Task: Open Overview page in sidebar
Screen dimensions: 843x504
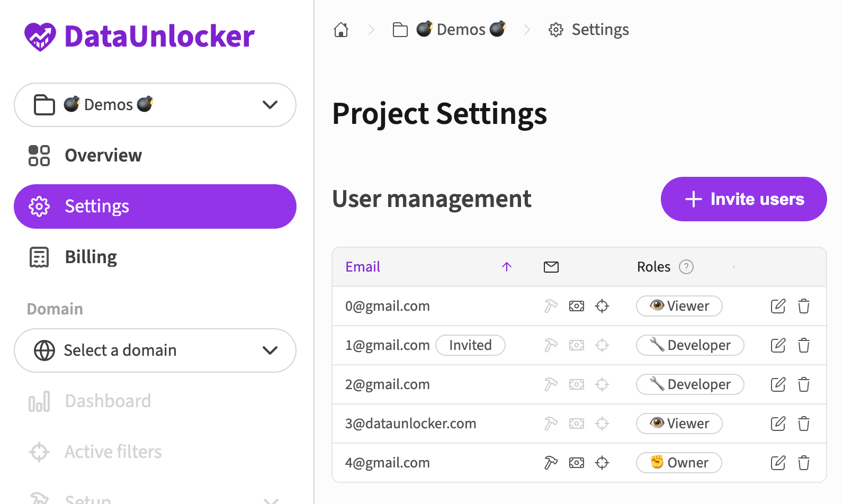Action: coord(155,156)
